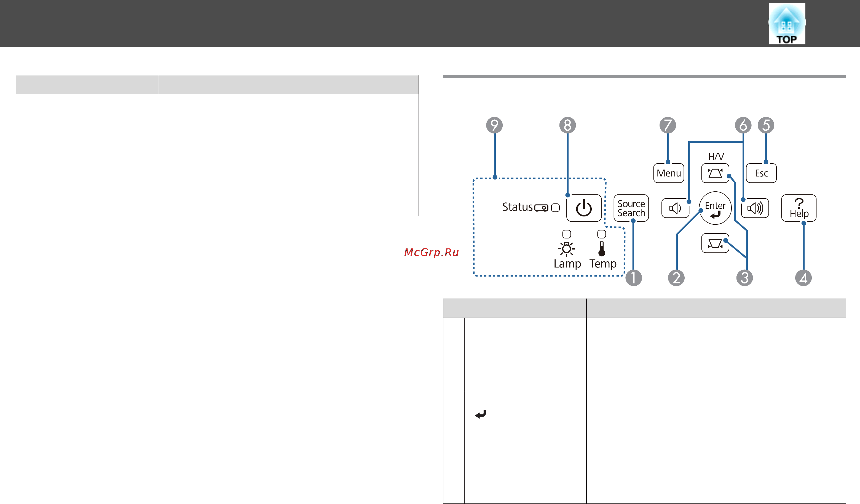Click the volume down speaker icon
Viewport: 860px width, 504px height.
[675, 208]
